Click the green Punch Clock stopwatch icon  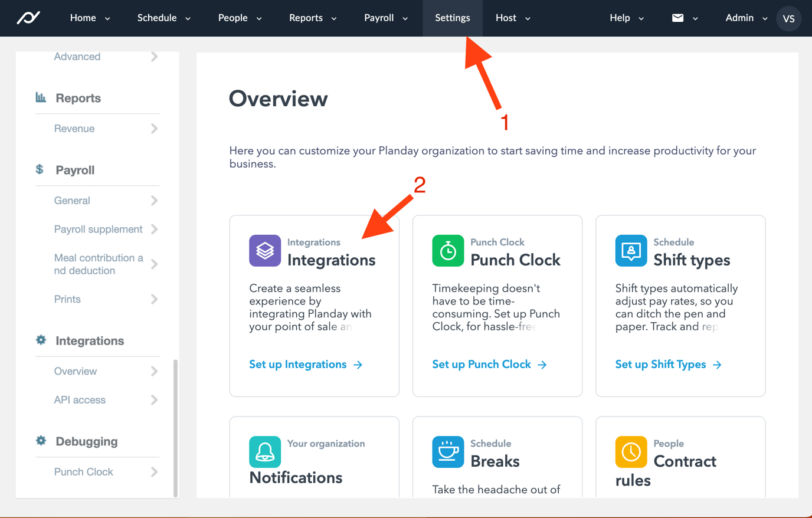point(448,250)
